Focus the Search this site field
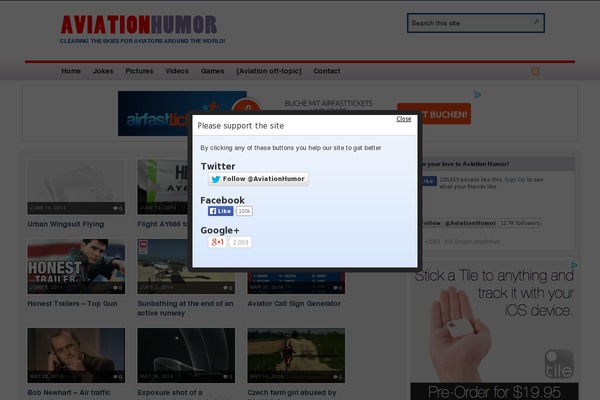 pyautogui.click(x=476, y=23)
